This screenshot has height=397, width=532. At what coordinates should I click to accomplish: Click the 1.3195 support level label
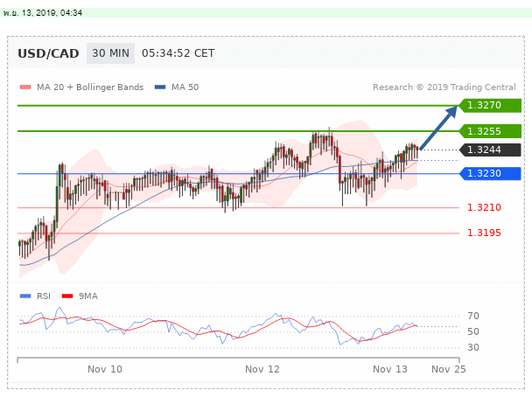[x=484, y=233]
